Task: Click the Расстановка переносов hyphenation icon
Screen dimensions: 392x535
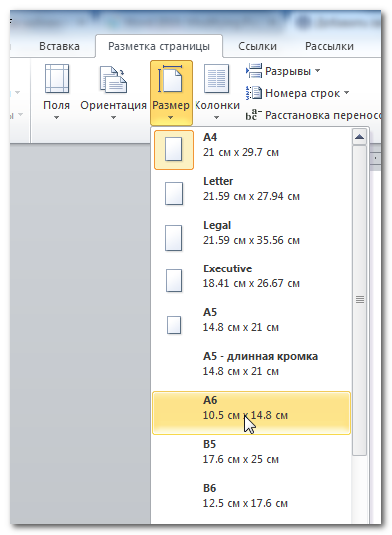Action: (254, 115)
